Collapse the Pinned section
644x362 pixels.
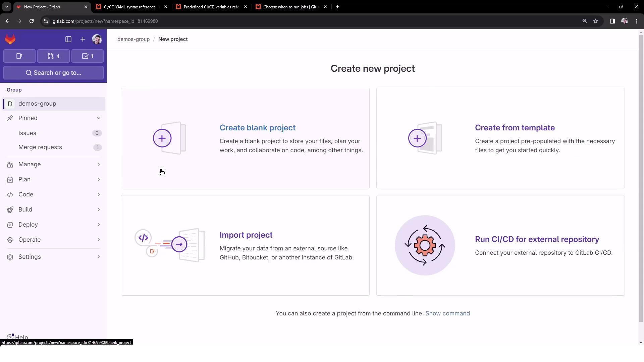click(x=98, y=118)
